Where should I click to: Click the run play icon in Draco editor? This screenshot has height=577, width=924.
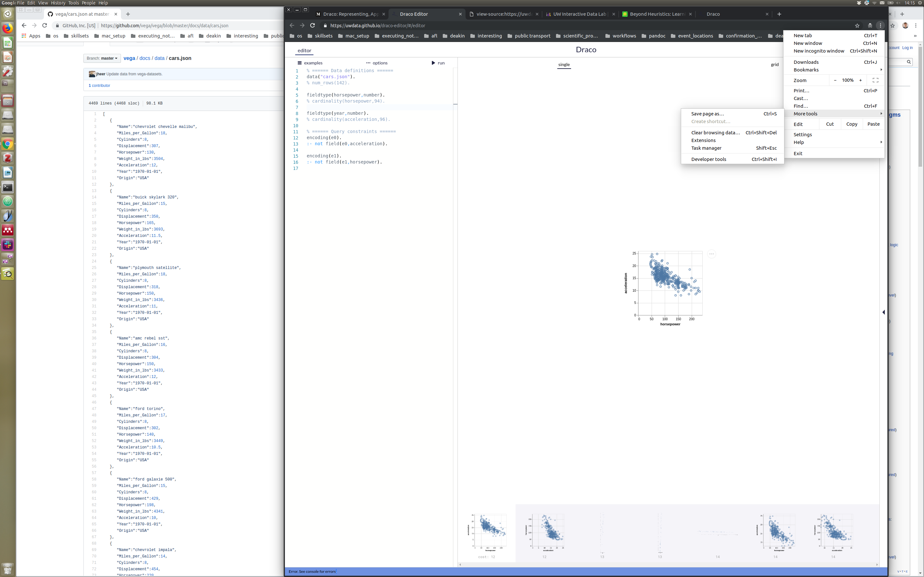coord(433,63)
